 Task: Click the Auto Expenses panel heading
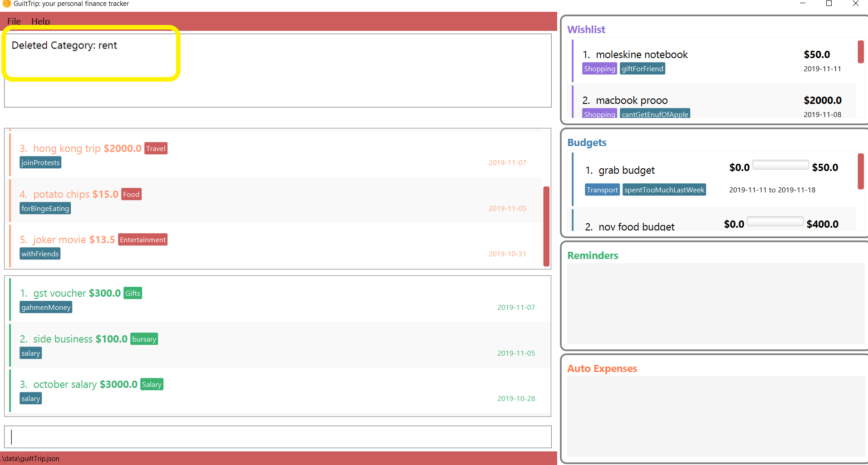[x=602, y=368]
